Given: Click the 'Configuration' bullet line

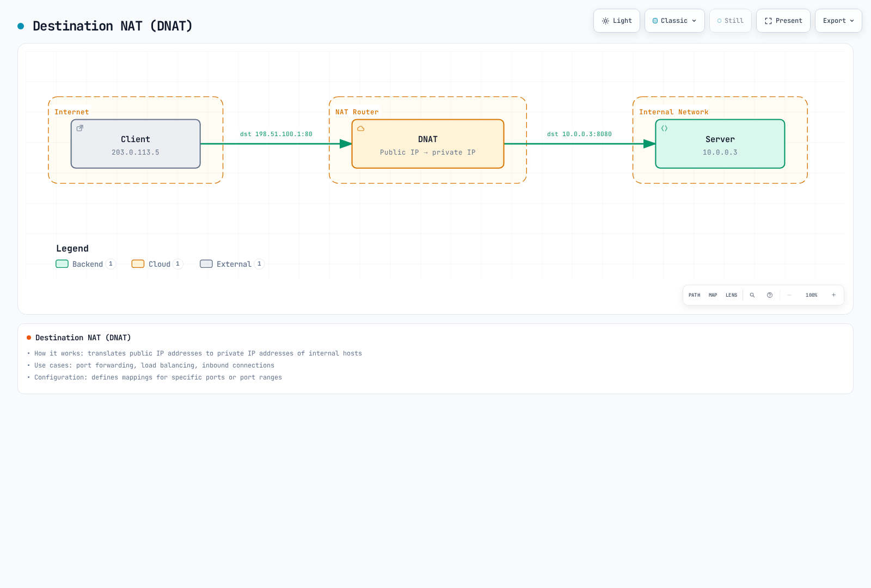Looking at the screenshot, I should pos(158,377).
